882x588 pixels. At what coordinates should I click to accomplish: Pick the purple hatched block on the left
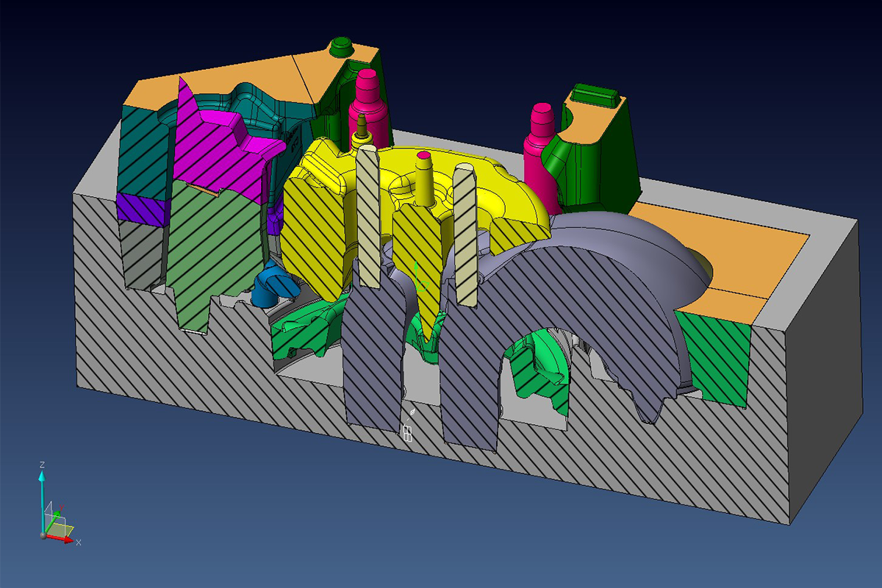point(140,209)
